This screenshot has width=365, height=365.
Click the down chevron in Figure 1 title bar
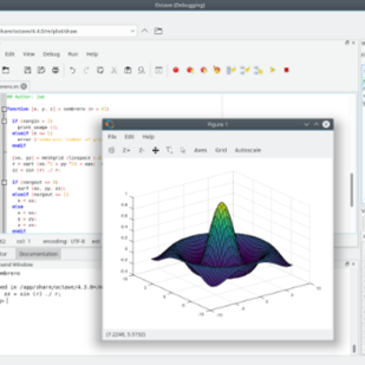(x=306, y=124)
